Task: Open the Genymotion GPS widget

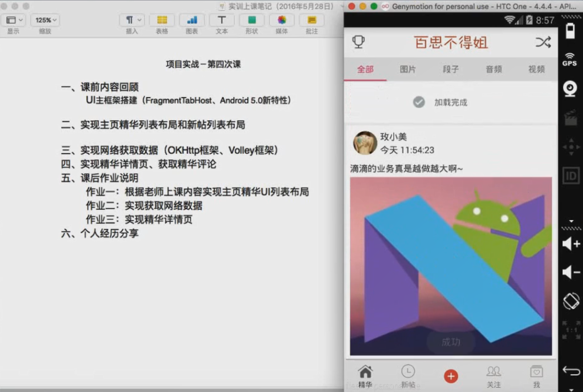Action: click(569, 60)
